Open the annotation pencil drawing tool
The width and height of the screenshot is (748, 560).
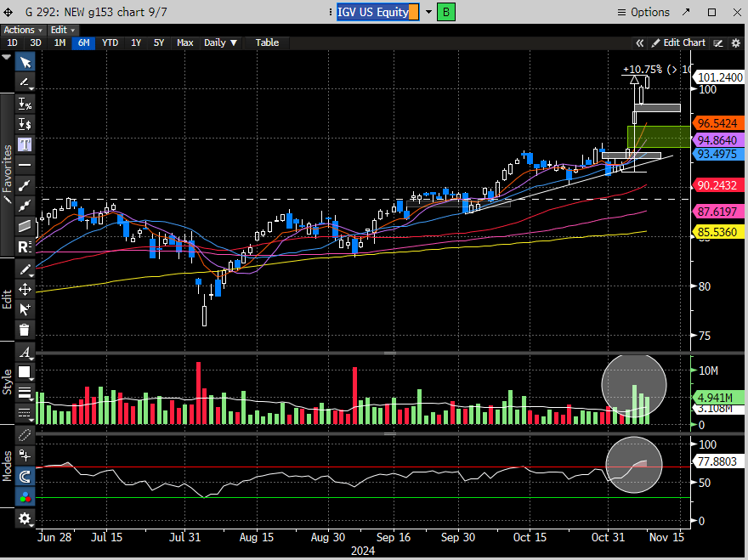click(x=25, y=82)
